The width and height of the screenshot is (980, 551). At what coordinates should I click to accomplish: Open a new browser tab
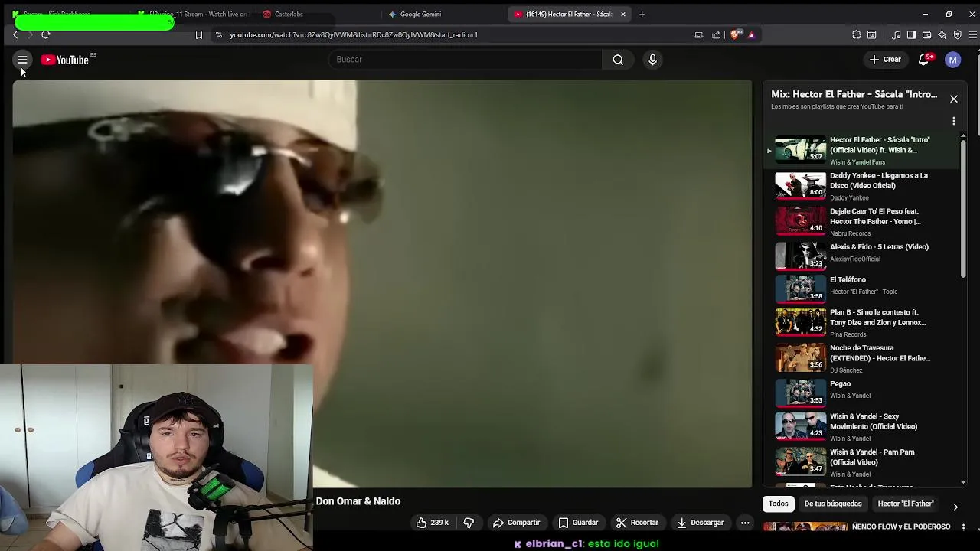642,14
